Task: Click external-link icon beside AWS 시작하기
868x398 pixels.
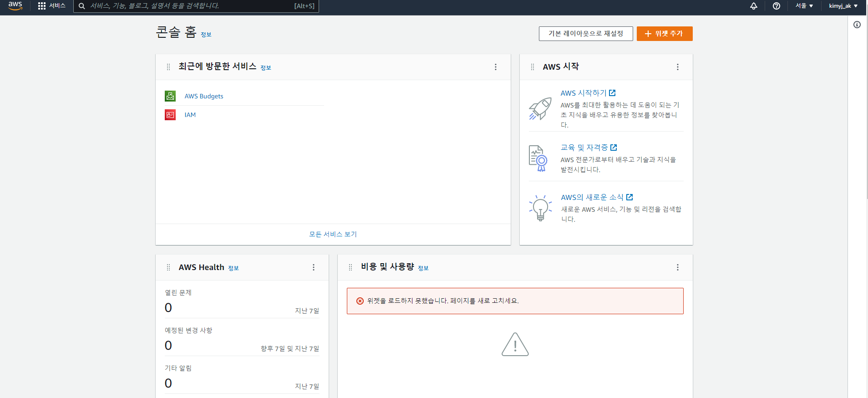Action: (612, 93)
